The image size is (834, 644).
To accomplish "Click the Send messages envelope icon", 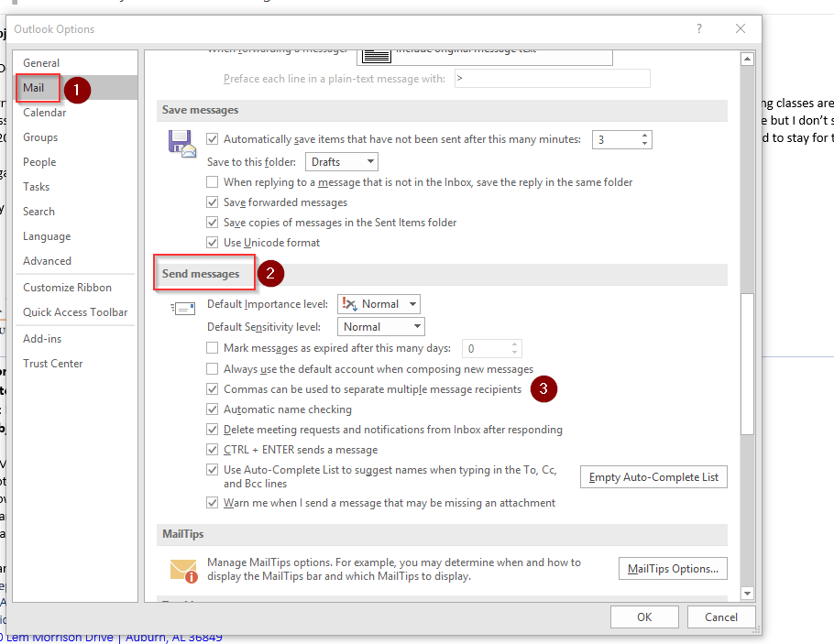I will pyautogui.click(x=183, y=311).
